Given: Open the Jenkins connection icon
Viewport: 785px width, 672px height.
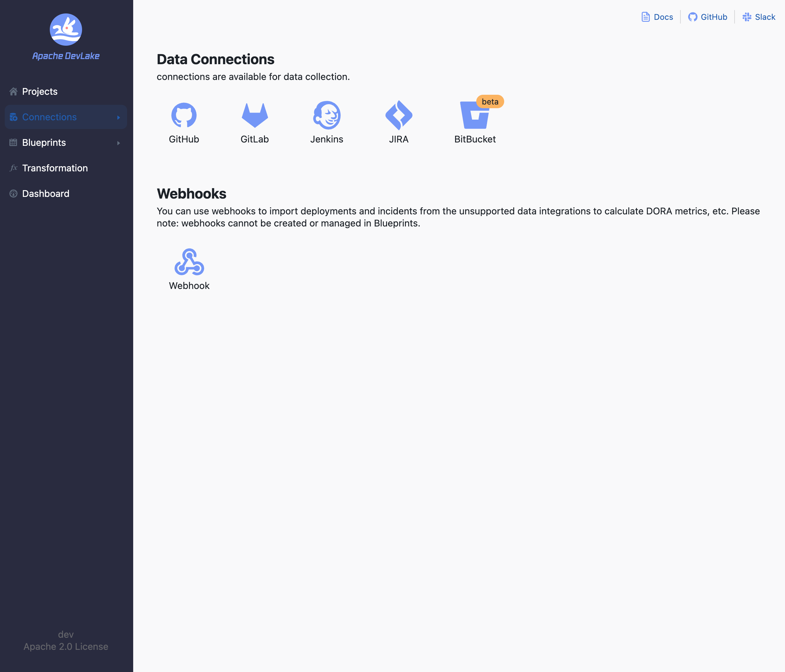Looking at the screenshot, I should pos(327,115).
